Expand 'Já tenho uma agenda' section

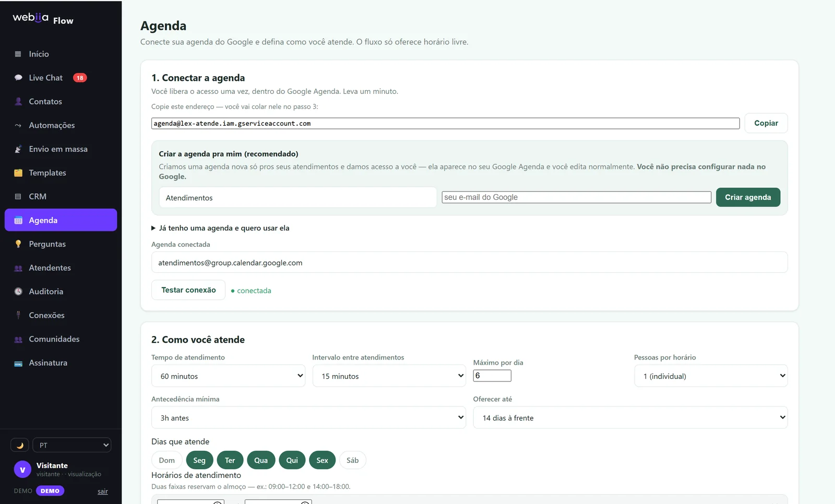(x=220, y=228)
